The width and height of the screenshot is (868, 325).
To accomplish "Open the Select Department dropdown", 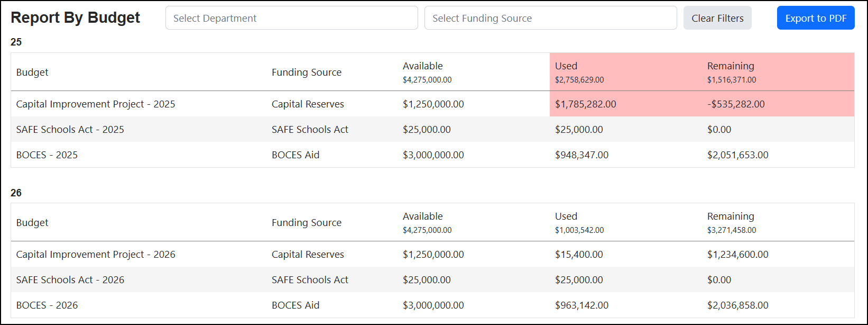I will pyautogui.click(x=291, y=18).
